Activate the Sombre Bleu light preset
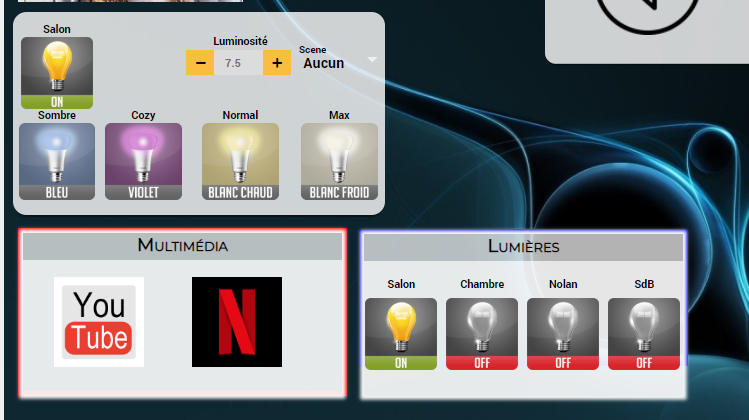Screen dimensions: 749x420 coord(57,162)
